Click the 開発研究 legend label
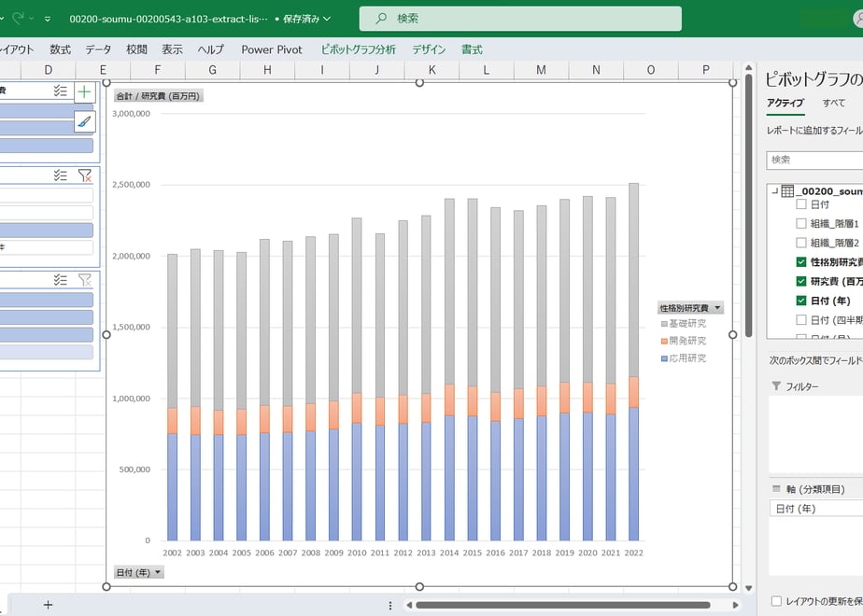The height and width of the screenshot is (616, 863). point(688,341)
